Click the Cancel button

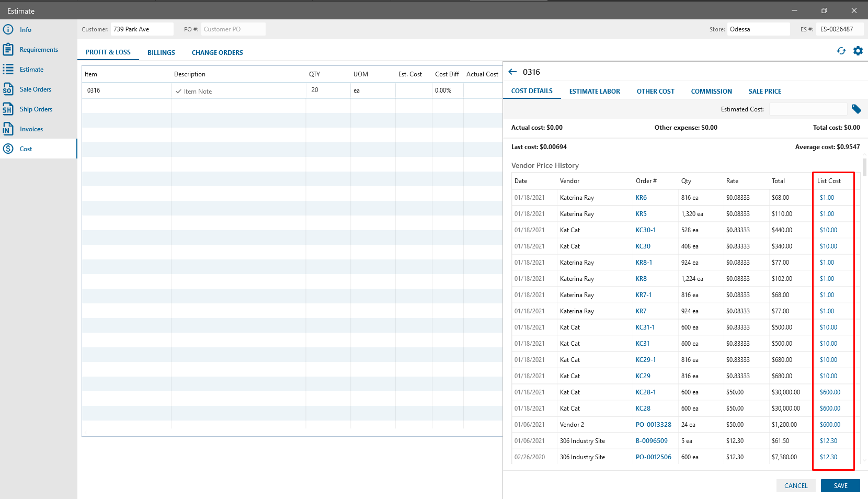pos(796,486)
